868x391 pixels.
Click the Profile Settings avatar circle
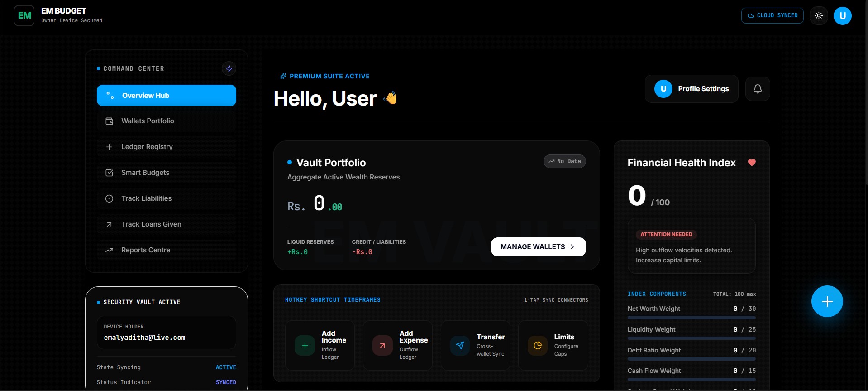[663, 89]
